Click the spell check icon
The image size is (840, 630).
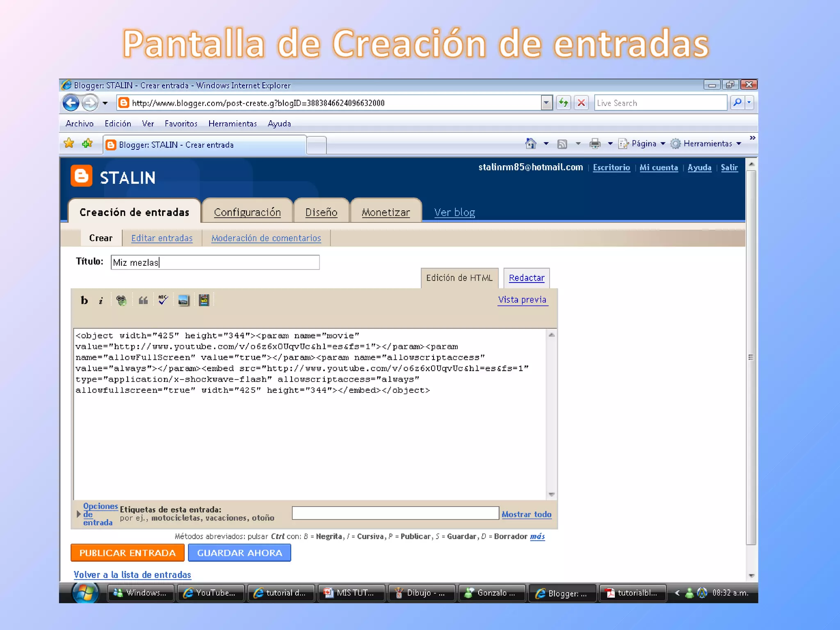163,300
